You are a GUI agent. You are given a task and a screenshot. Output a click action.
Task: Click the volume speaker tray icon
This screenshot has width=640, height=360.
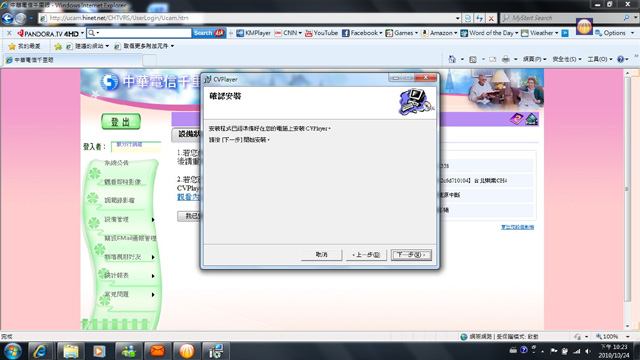click(588, 351)
